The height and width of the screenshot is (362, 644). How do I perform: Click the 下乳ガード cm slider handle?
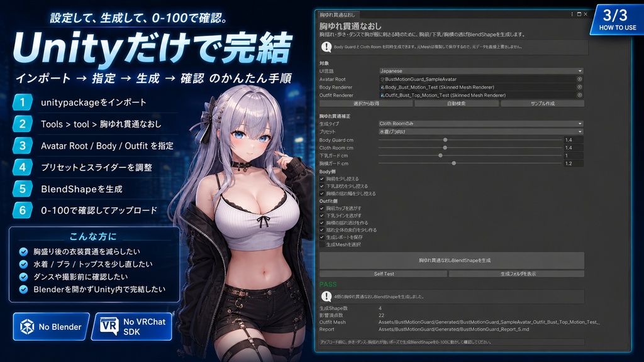tap(440, 156)
